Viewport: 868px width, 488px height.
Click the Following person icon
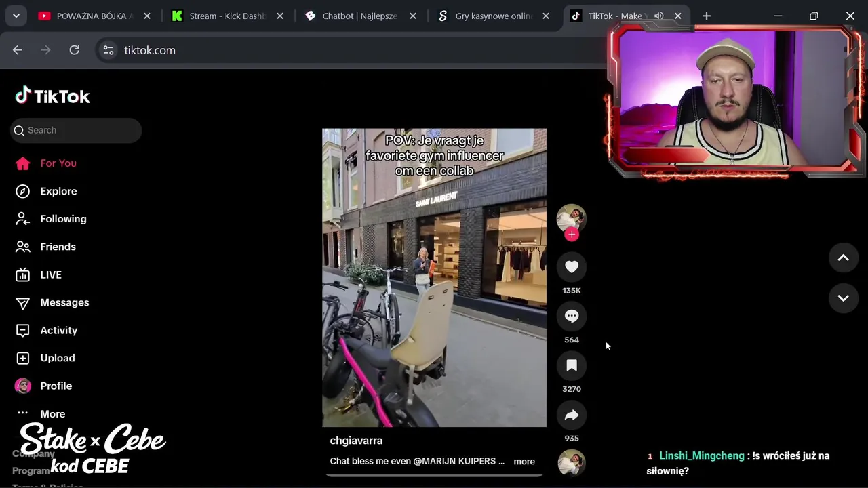23,219
